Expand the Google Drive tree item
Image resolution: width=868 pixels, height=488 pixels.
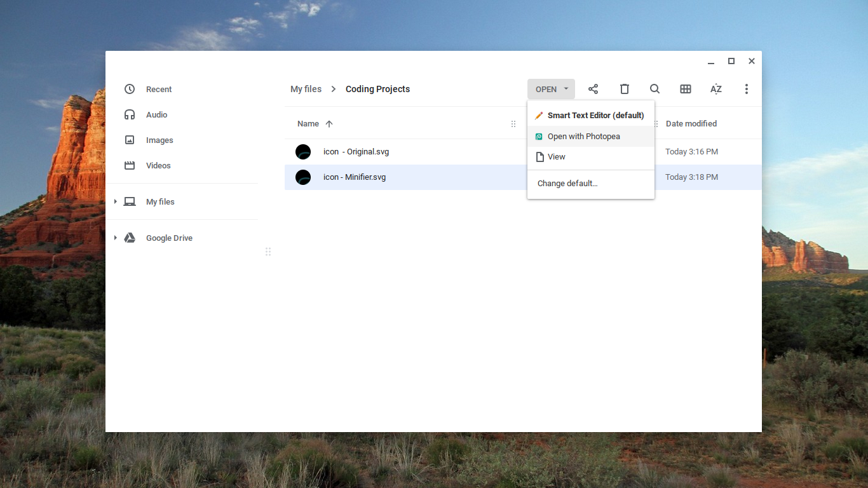click(116, 238)
